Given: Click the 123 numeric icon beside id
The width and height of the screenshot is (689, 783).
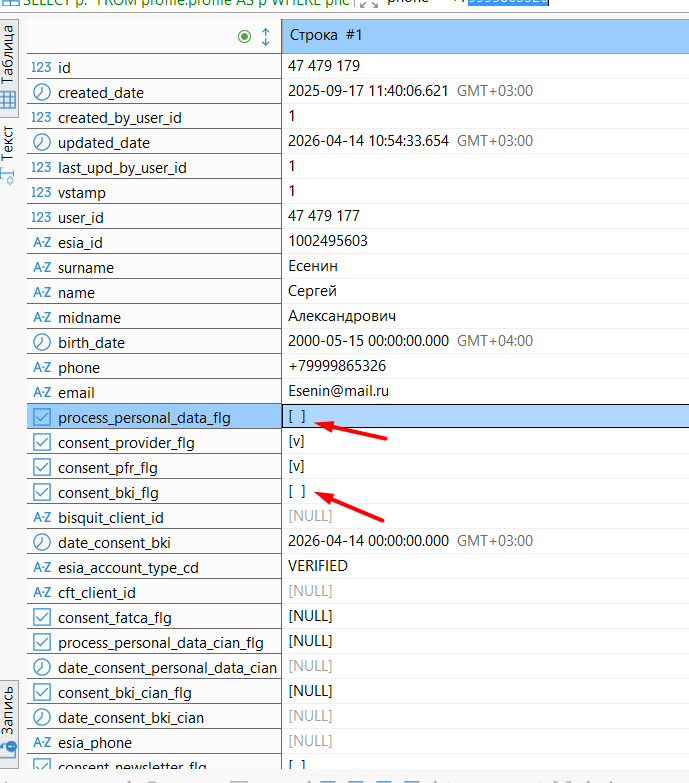Looking at the screenshot, I should point(41,67).
